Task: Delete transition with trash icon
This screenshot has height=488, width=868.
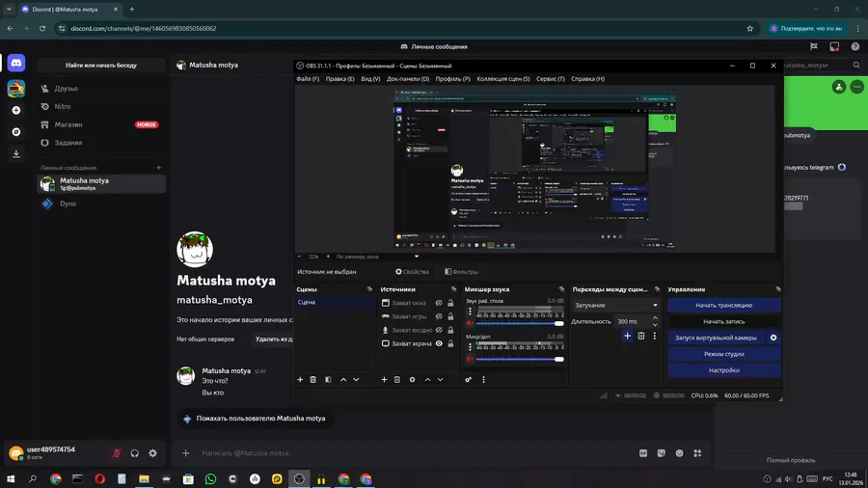Action: (641, 336)
